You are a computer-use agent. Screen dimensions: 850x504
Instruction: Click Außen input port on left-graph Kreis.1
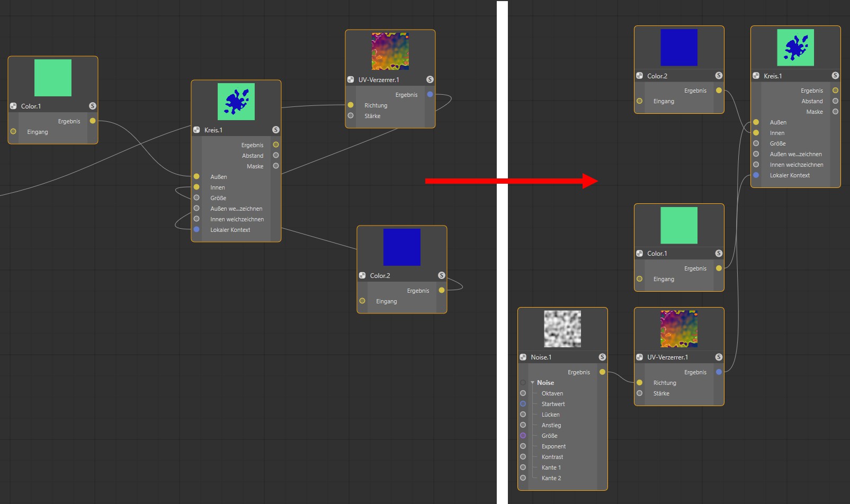click(x=196, y=177)
